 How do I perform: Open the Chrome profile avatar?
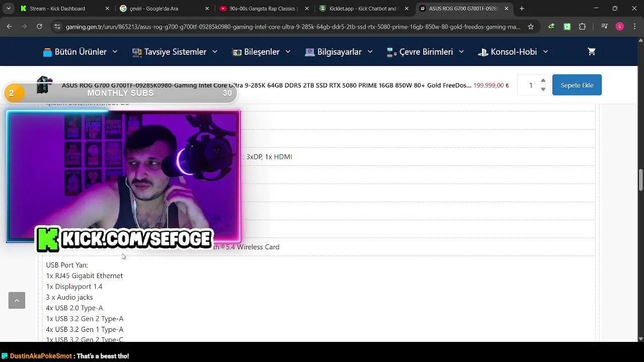click(620, 27)
